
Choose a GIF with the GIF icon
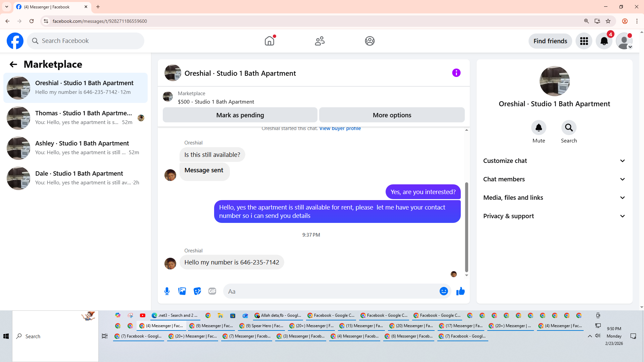pos(212,291)
